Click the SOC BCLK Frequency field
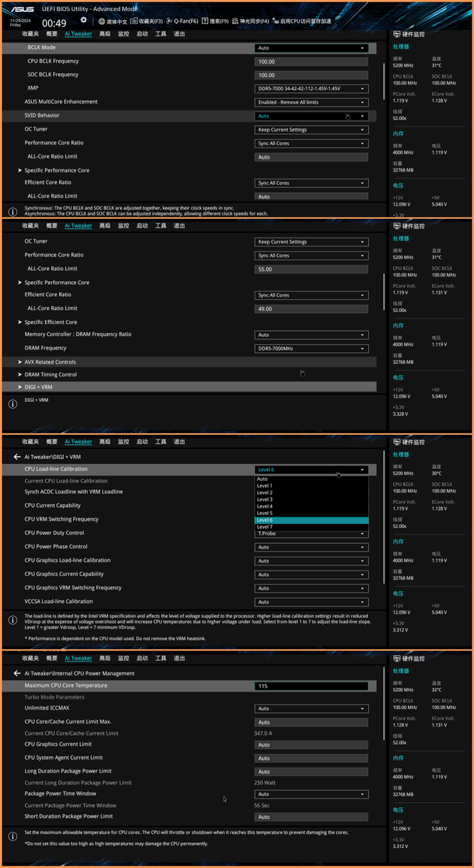 311,75
